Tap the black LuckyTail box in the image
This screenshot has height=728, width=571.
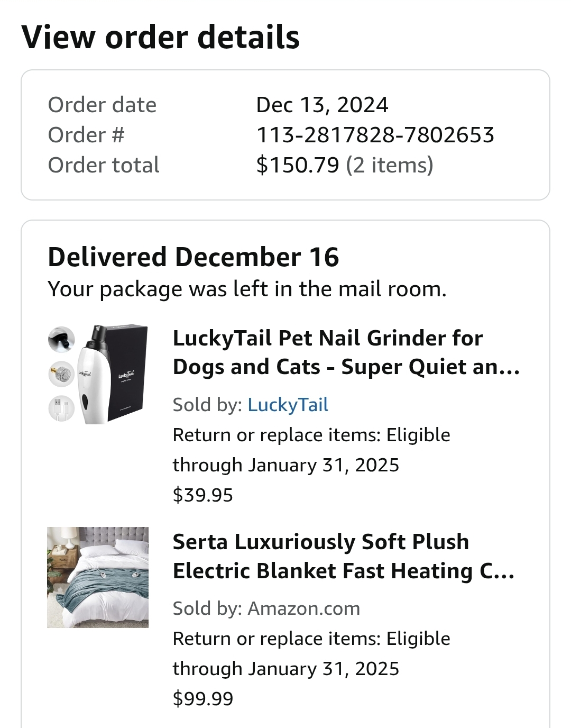tap(127, 374)
